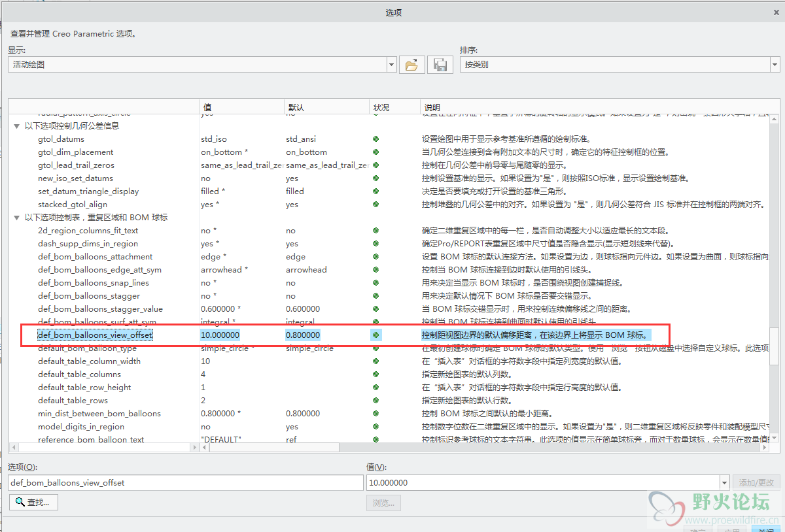
Task: Select the min_dist_between_bom_balloons option
Action: coord(99,414)
